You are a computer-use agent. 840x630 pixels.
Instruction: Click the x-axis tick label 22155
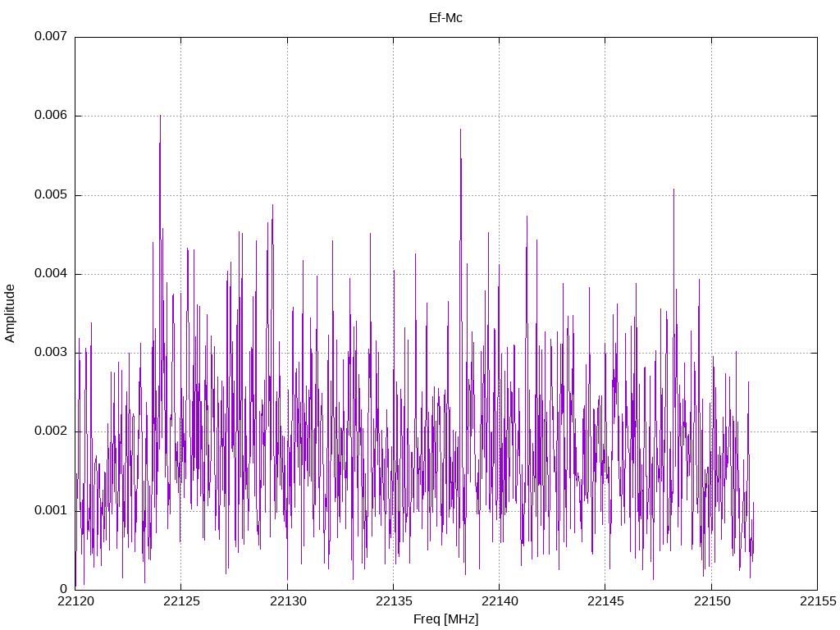point(818,601)
